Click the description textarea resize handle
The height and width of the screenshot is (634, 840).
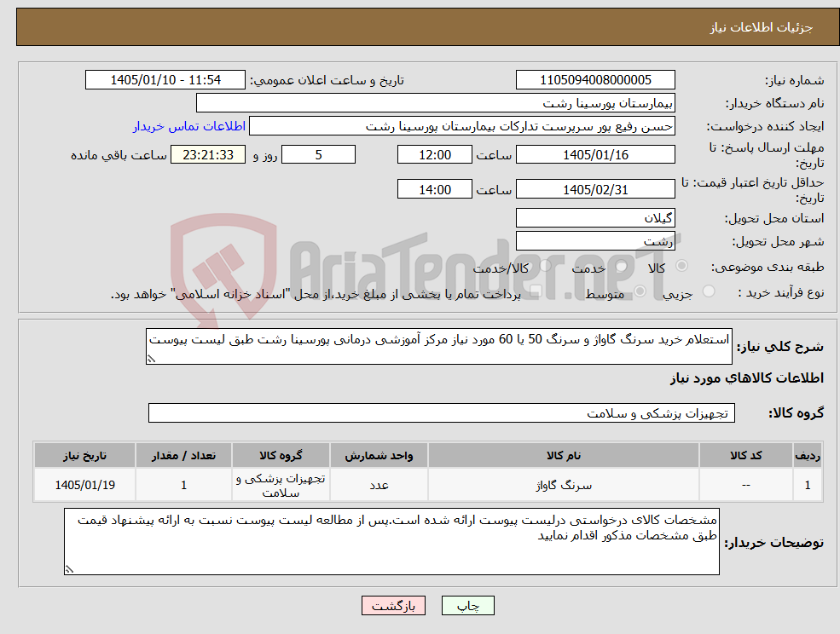151,359
